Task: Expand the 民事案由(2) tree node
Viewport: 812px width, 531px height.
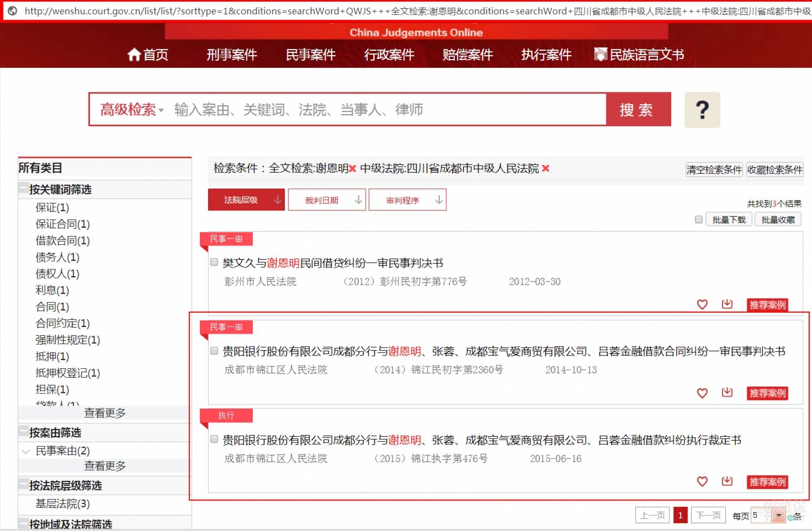Action: (26, 451)
